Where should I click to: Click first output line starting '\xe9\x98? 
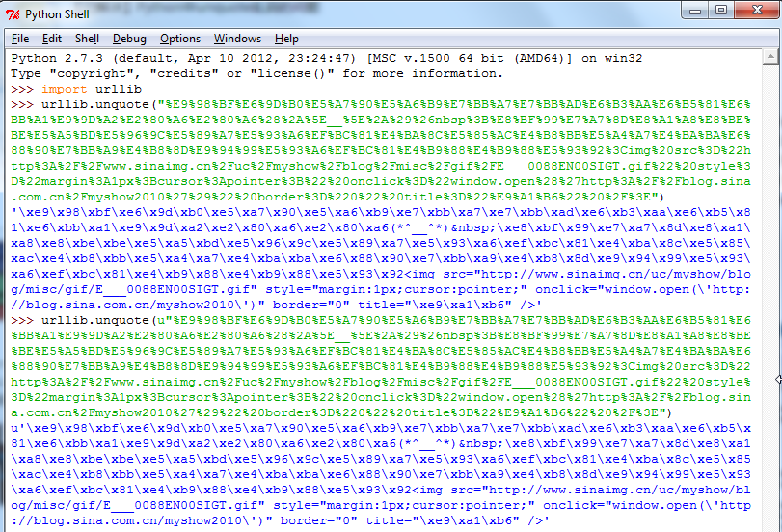coord(381,212)
